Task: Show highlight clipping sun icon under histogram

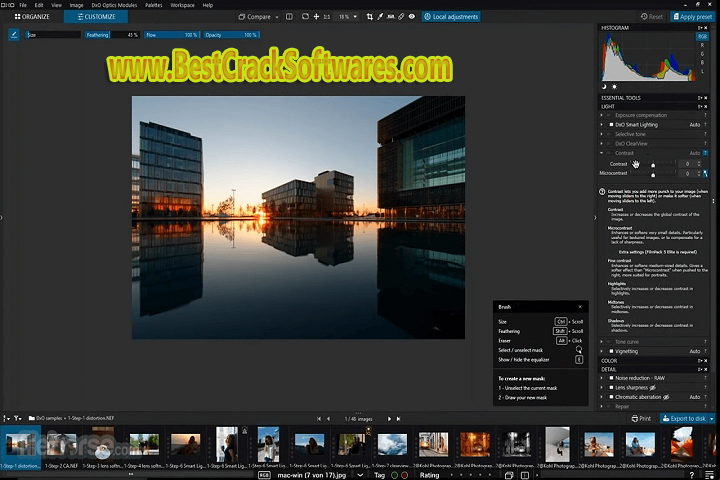Action: 614,86
